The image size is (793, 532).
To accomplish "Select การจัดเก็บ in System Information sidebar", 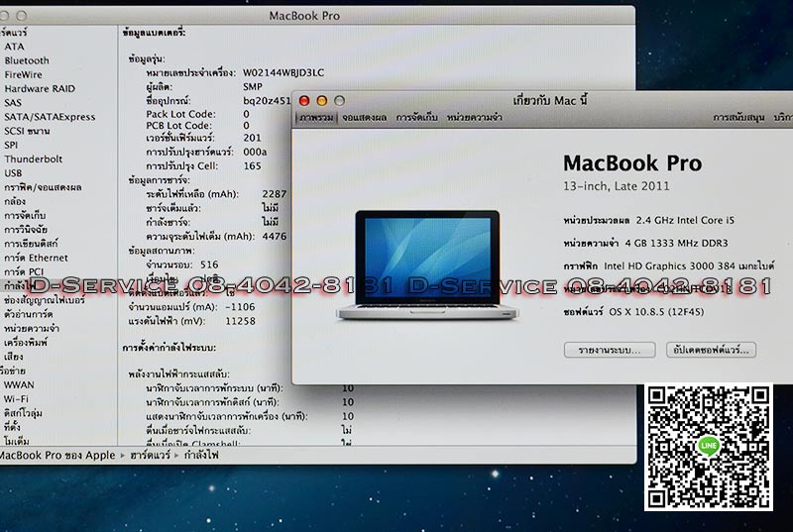I will 25,216.
